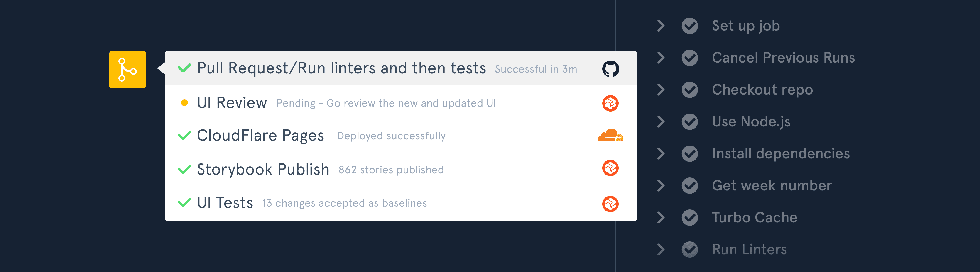Click the green checkmark beside CloudFlare Pages

184,136
